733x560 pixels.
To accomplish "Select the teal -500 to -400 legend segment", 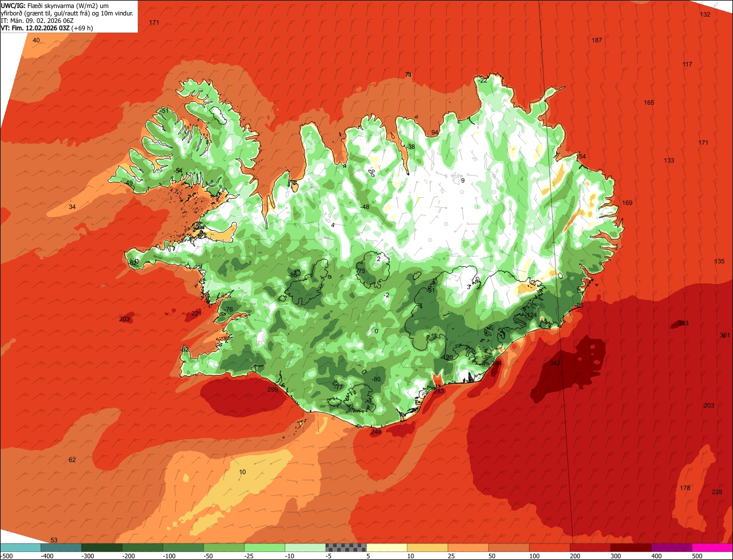I will click(x=21, y=547).
